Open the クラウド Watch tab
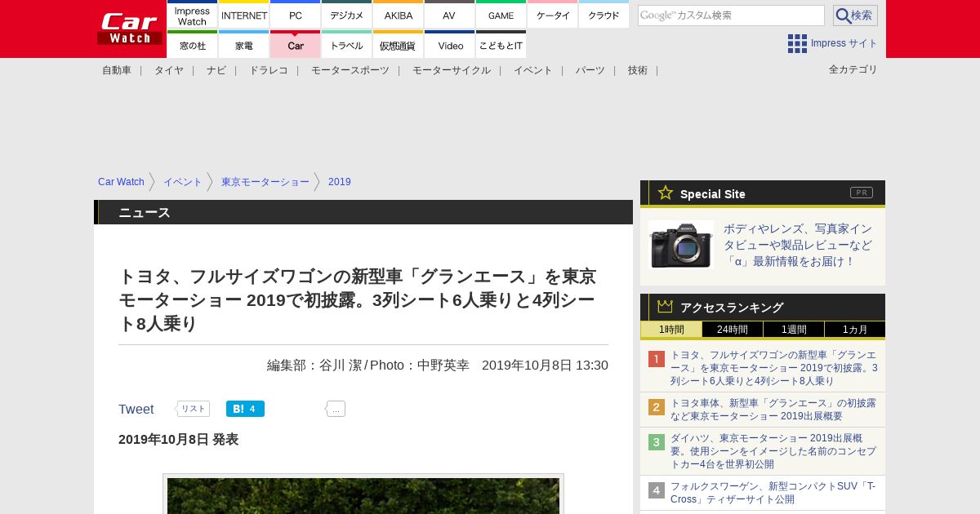The width and height of the screenshot is (980, 514). tap(604, 16)
